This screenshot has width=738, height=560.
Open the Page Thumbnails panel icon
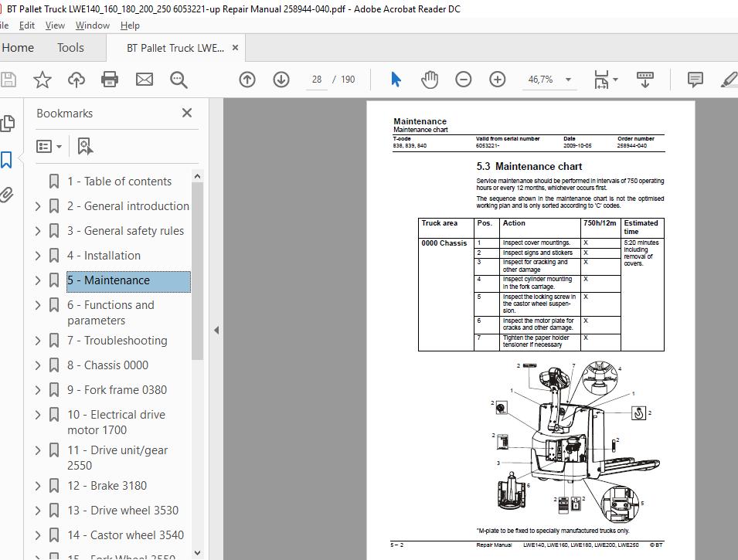pyautogui.click(x=7, y=124)
